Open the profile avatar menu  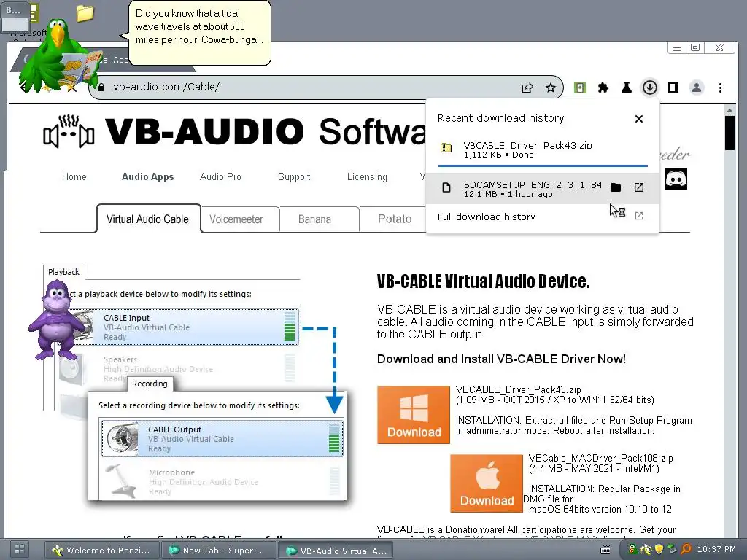[x=697, y=87]
